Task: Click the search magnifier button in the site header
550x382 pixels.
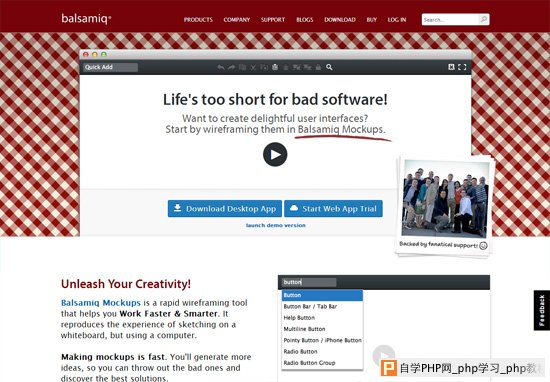Action: click(484, 19)
